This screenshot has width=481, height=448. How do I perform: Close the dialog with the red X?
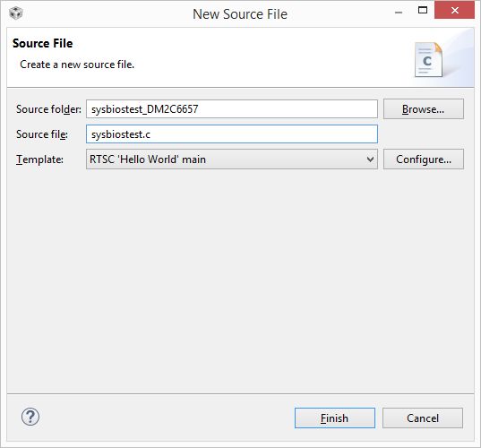tap(455, 10)
